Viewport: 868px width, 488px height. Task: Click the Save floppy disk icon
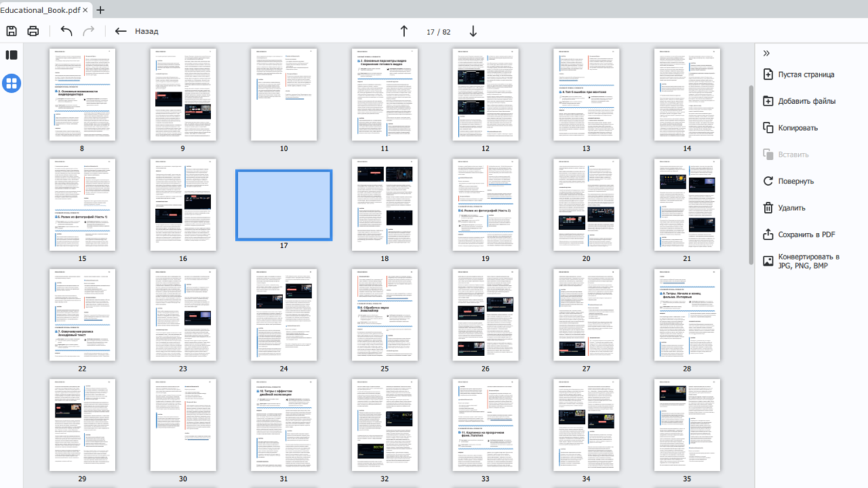pyautogui.click(x=12, y=31)
